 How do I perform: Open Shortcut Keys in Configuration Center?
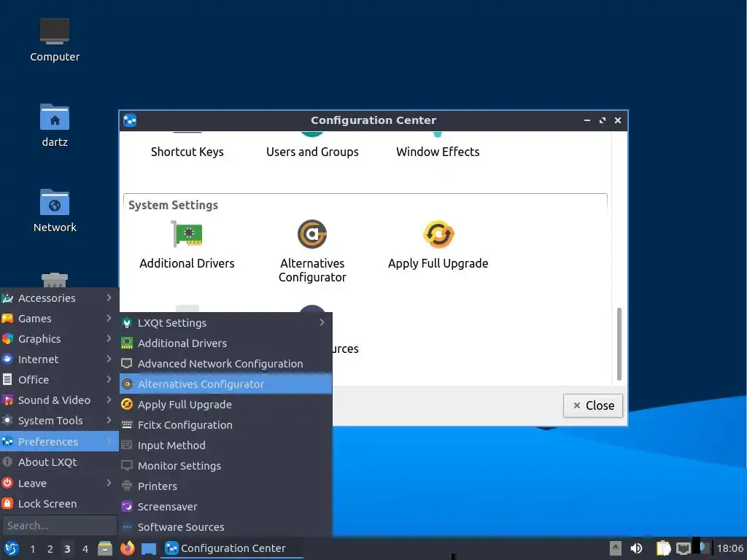coord(187,152)
